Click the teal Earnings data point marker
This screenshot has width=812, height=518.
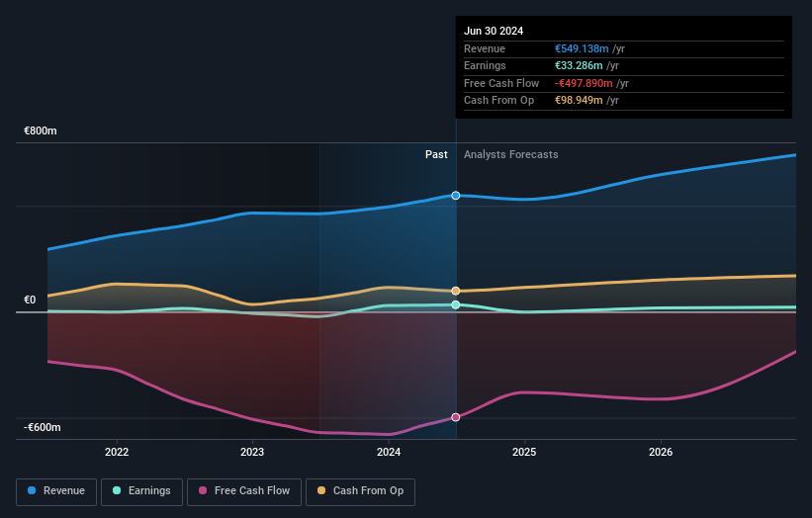pyautogui.click(x=456, y=304)
